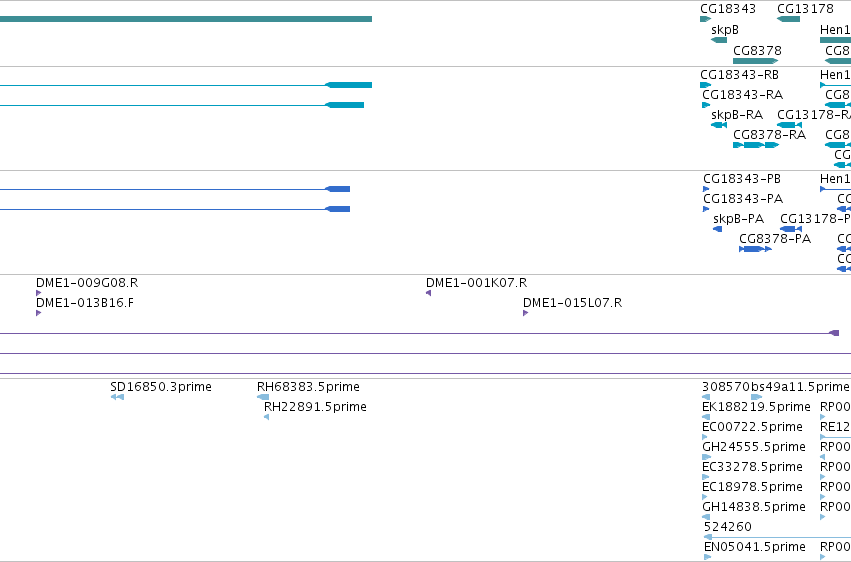This screenshot has height=562, width=851.
Task: Select the bs49a11.5prime EST label
Action: pos(800,387)
